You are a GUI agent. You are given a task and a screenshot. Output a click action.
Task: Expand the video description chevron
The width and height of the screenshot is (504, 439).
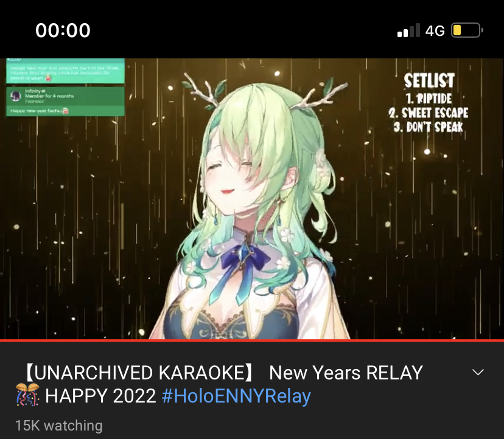pos(478,373)
